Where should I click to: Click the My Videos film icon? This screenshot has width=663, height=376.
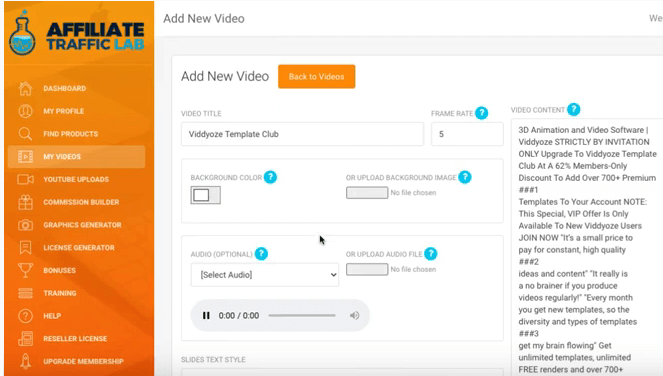point(25,156)
